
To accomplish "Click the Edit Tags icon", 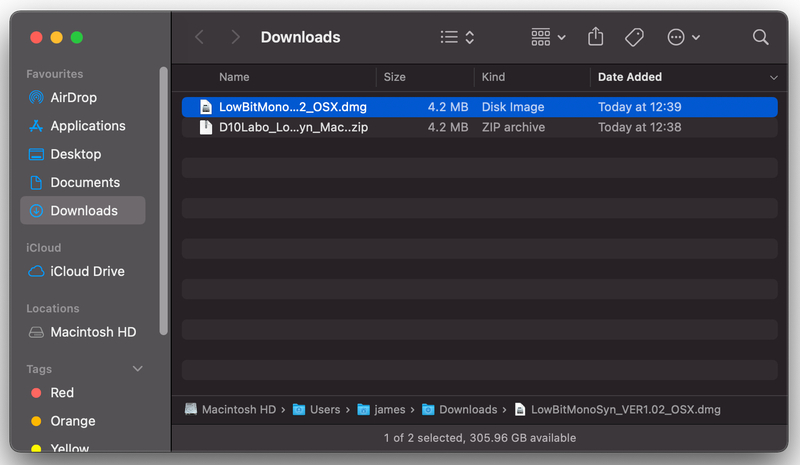I will (634, 37).
